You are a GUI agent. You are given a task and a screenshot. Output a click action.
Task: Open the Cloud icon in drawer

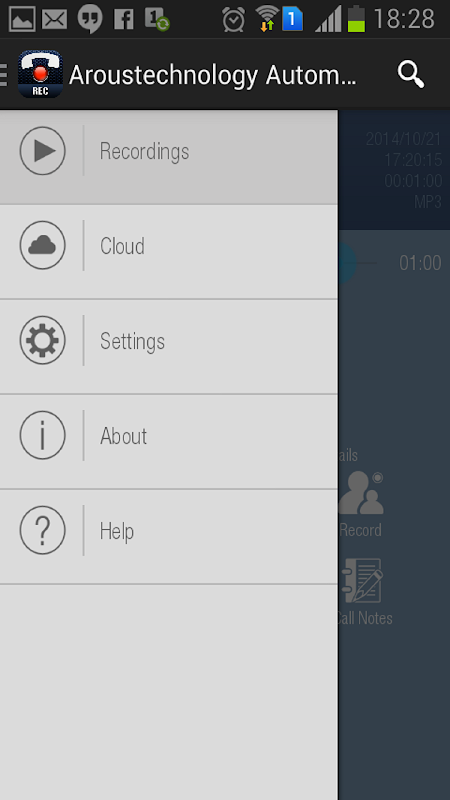click(x=42, y=245)
